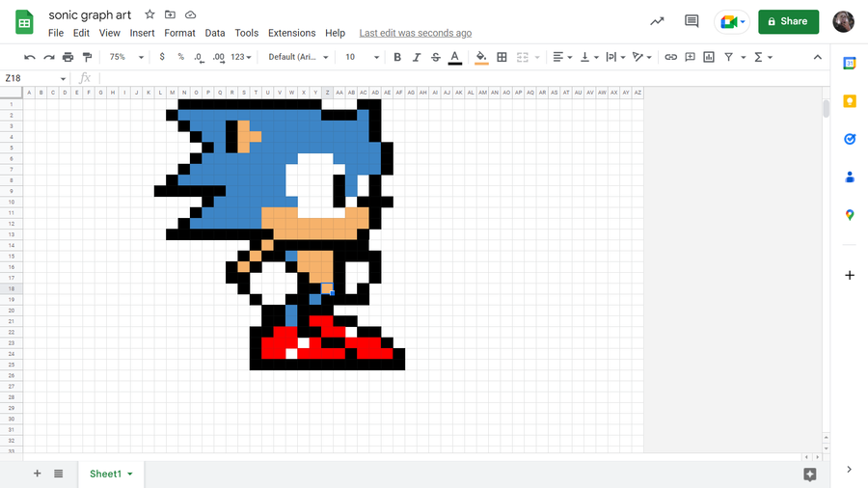Format as currency
Screen dimensions: 868x488
tap(162, 57)
